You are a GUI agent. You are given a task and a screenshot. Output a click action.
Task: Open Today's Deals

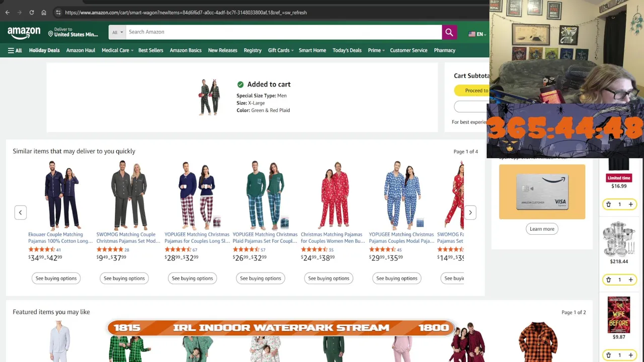347,50
